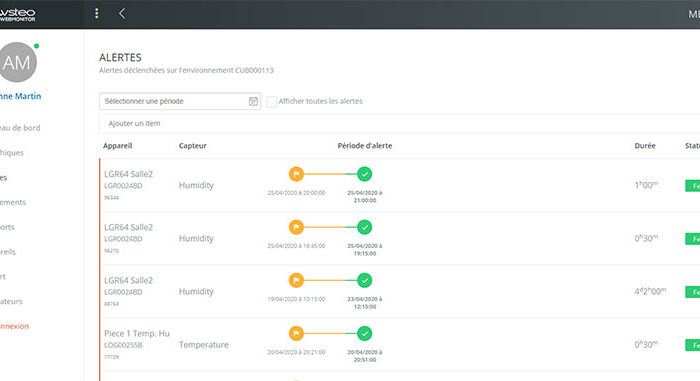700x381 pixels.
Task: Click status badge of first 0h30 Humidity row
Action: tap(692, 239)
